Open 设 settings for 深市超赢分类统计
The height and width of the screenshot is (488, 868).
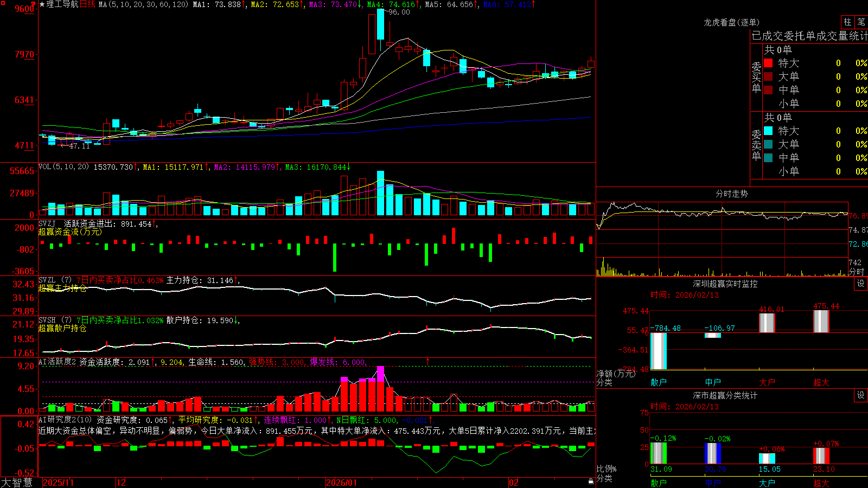(861, 396)
